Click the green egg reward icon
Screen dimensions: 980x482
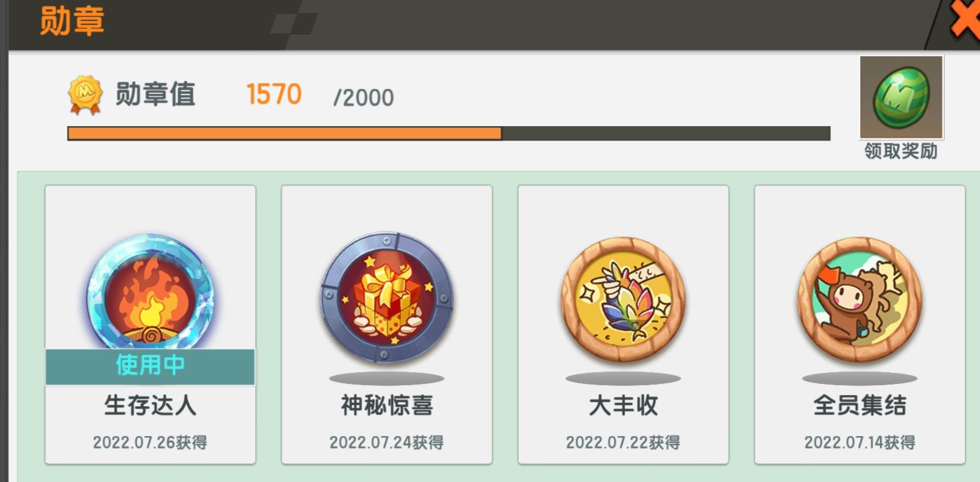tap(901, 97)
